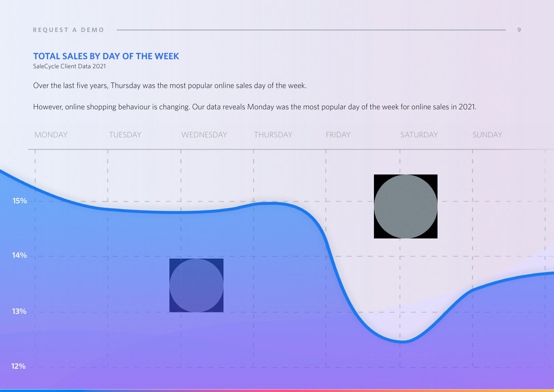Viewport: 554px width, 392px height.
Task: Click the REQUEST A DEMO link
Action: [x=68, y=30]
